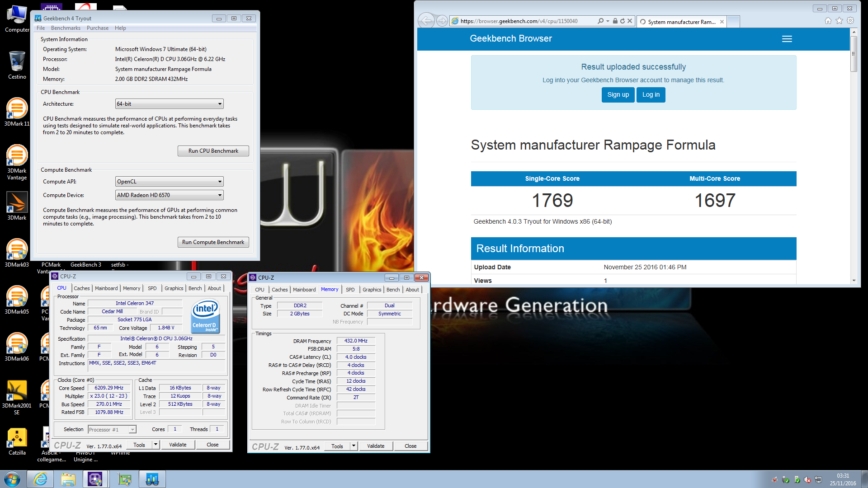This screenshot has height=488, width=868.
Task: Open the Windows Start menu orb
Action: click(x=12, y=479)
